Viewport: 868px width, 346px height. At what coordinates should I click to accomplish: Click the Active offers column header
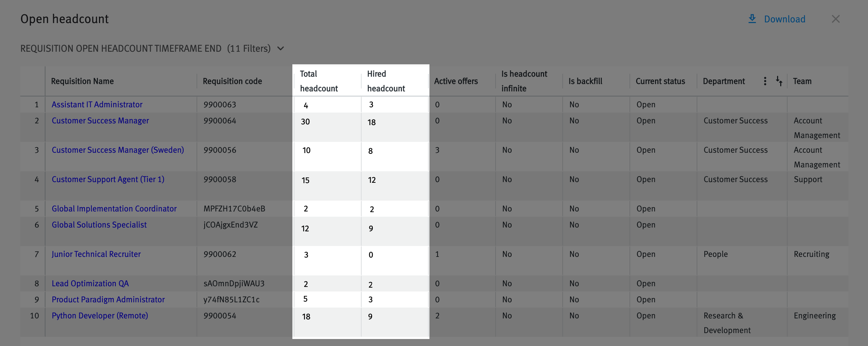coord(456,81)
